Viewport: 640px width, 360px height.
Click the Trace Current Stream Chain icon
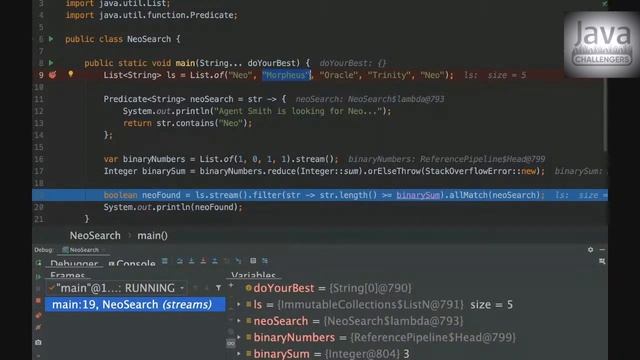tap(265, 261)
